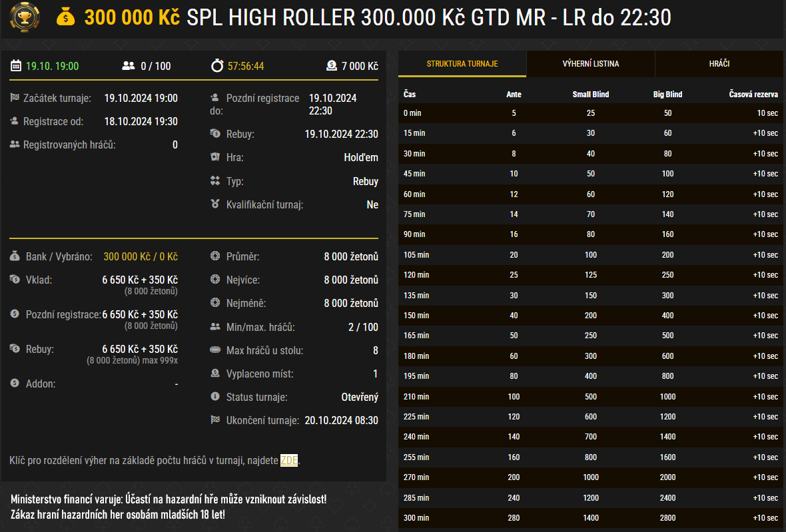The image size is (786, 532).
Task: Show the Hráči tab
Action: coord(719,64)
